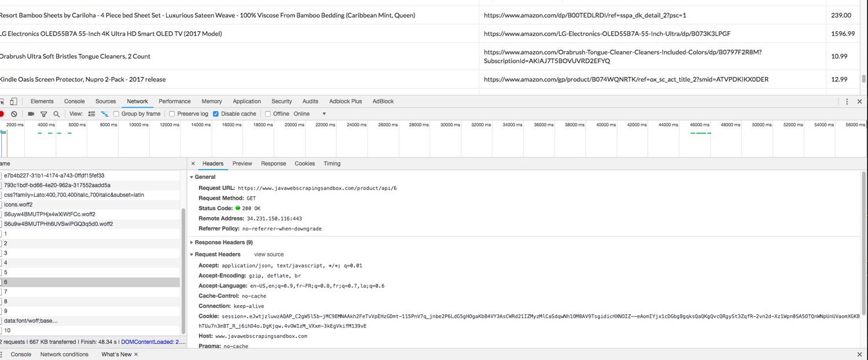
Task: Open the Audits tab
Action: pyautogui.click(x=310, y=101)
